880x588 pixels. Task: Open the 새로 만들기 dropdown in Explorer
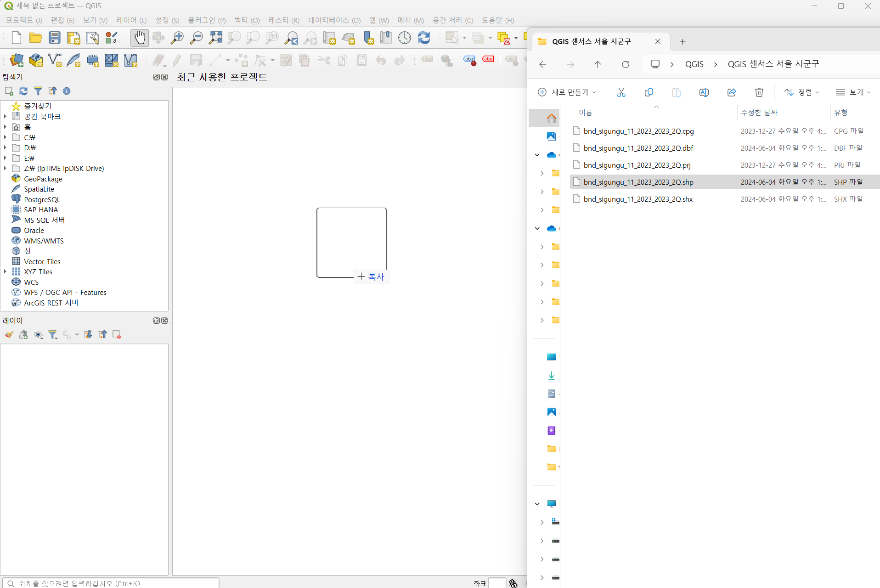click(x=567, y=92)
